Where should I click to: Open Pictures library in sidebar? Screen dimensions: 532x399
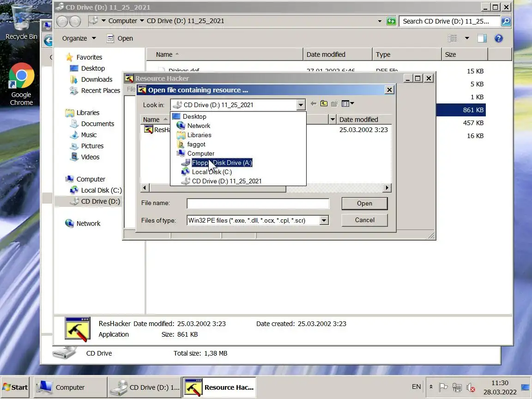point(92,146)
